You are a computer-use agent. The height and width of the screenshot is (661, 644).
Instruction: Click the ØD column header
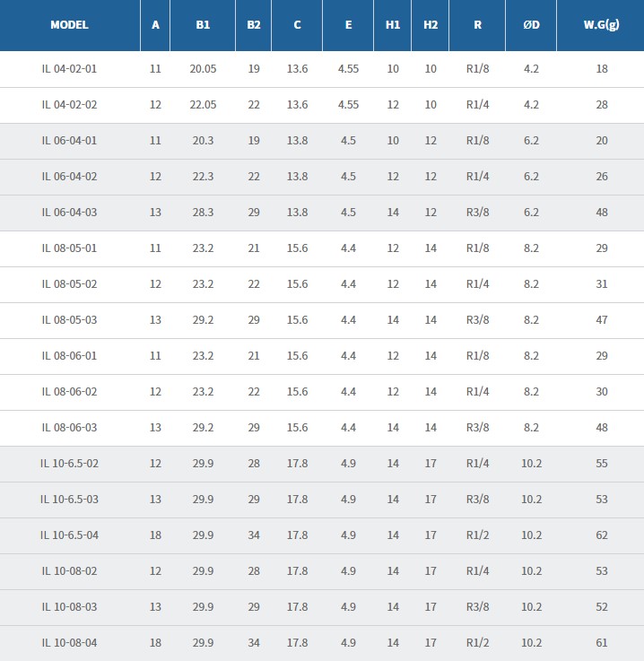531,25
